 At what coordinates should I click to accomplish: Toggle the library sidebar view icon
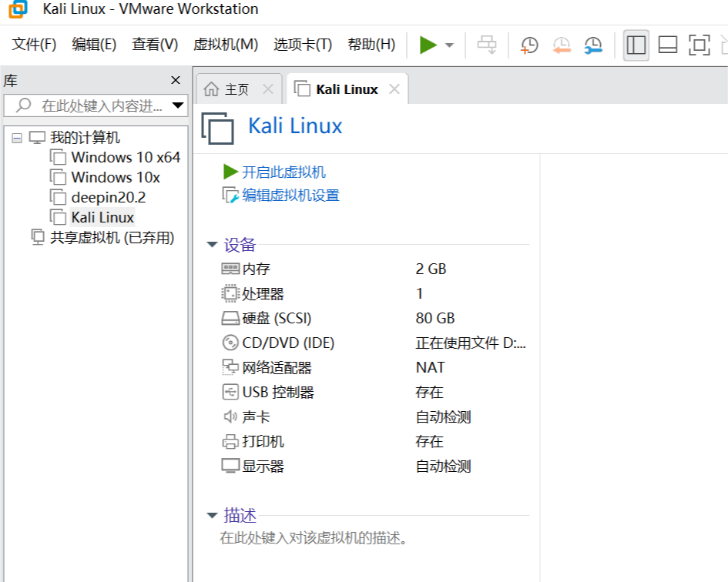[636, 45]
